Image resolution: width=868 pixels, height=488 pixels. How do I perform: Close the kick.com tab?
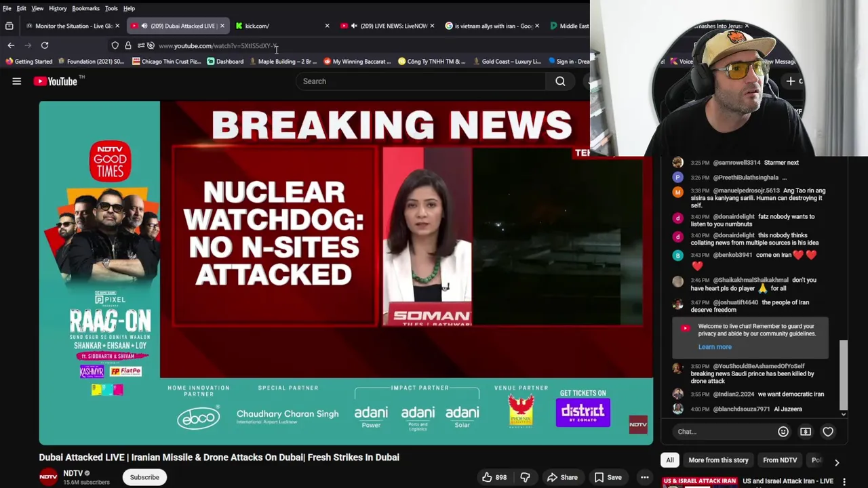click(x=327, y=26)
